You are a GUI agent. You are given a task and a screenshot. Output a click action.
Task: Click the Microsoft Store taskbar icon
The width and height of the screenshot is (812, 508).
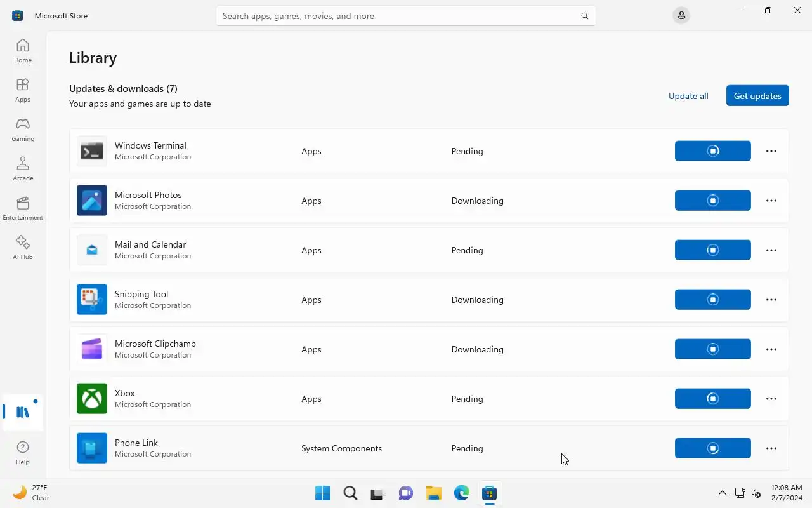[489, 493]
